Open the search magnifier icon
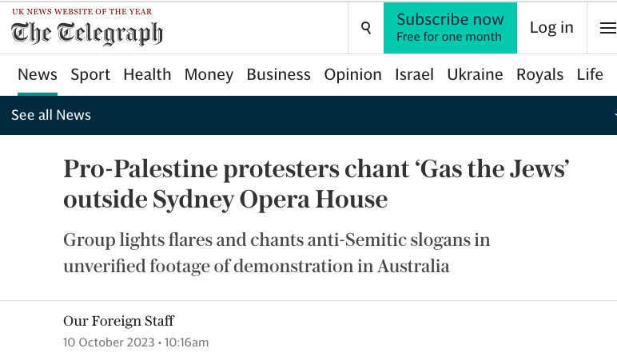 [366, 28]
